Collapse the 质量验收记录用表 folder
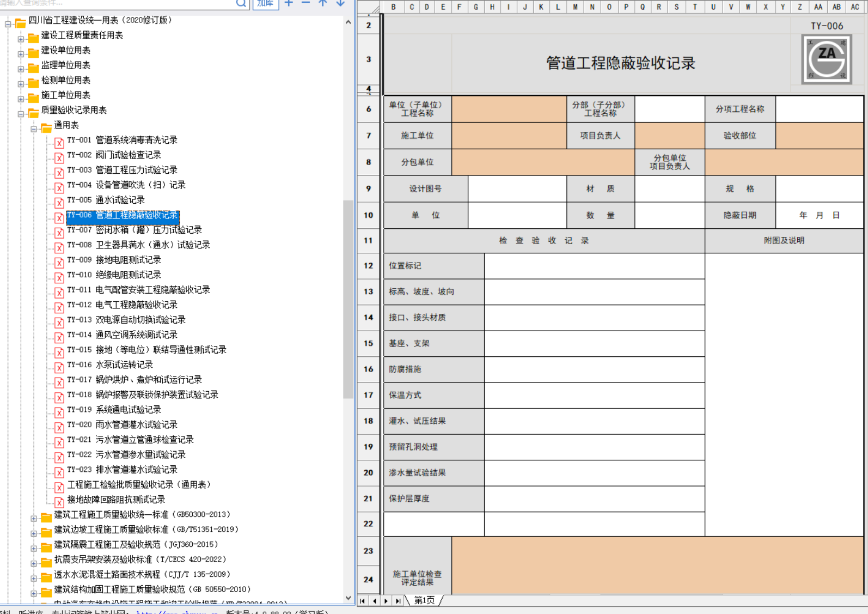 (x=21, y=114)
